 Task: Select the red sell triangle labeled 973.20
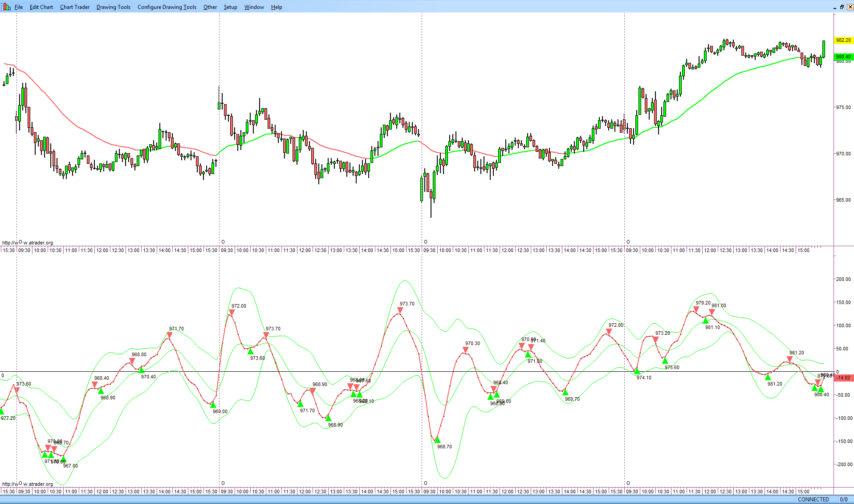tap(655, 340)
